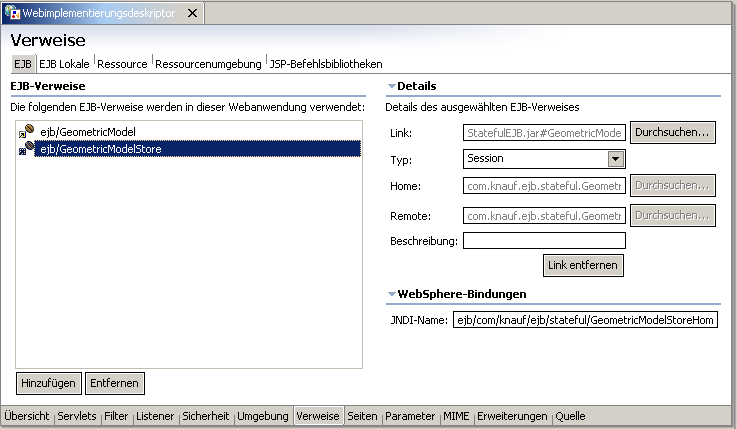Image resolution: width=737 pixels, height=429 pixels.
Task: Focus the JNDI-Name input field
Action: (x=585, y=320)
